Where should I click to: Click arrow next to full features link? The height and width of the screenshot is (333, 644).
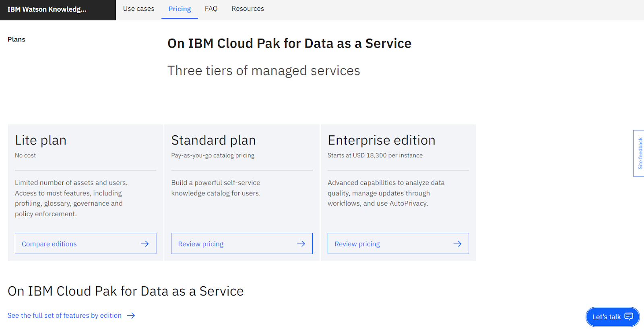click(x=131, y=316)
